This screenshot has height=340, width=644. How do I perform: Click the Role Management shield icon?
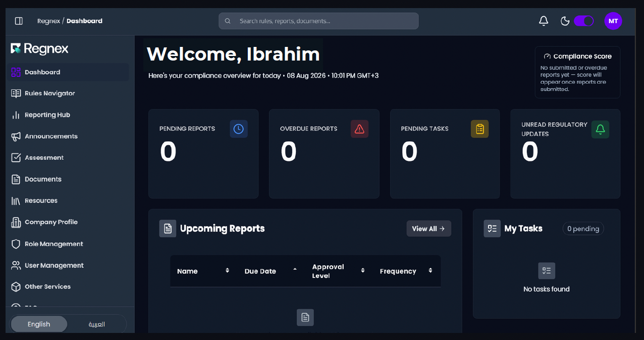click(16, 244)
